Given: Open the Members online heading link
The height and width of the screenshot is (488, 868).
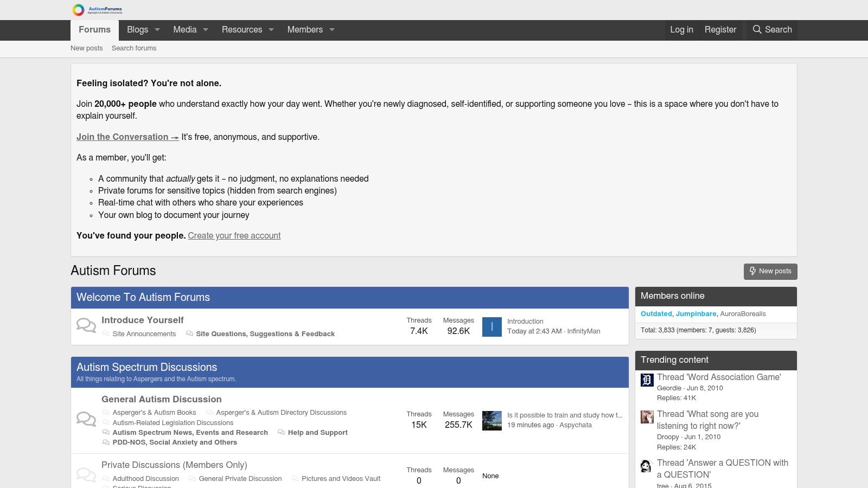Looking at the screenshot, I should pyautogui.click(x=673, y=296).
